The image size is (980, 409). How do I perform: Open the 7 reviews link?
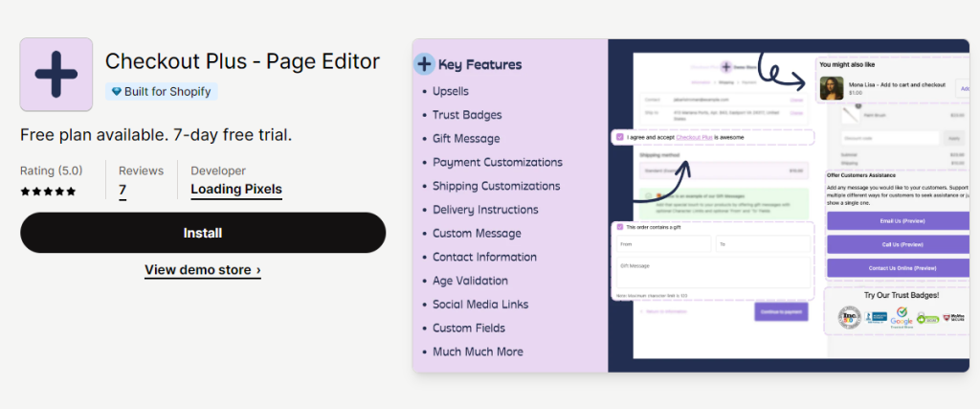[x=122, y=190]
